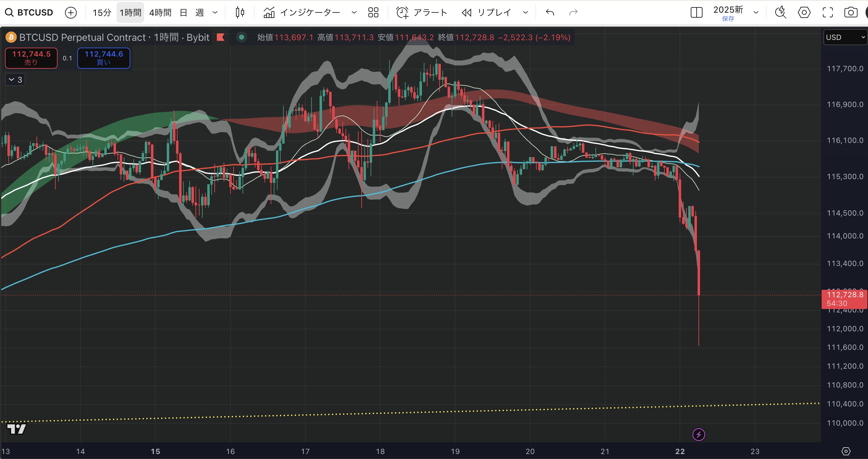Collapse the indicator legend showing 3

(15, 79)
